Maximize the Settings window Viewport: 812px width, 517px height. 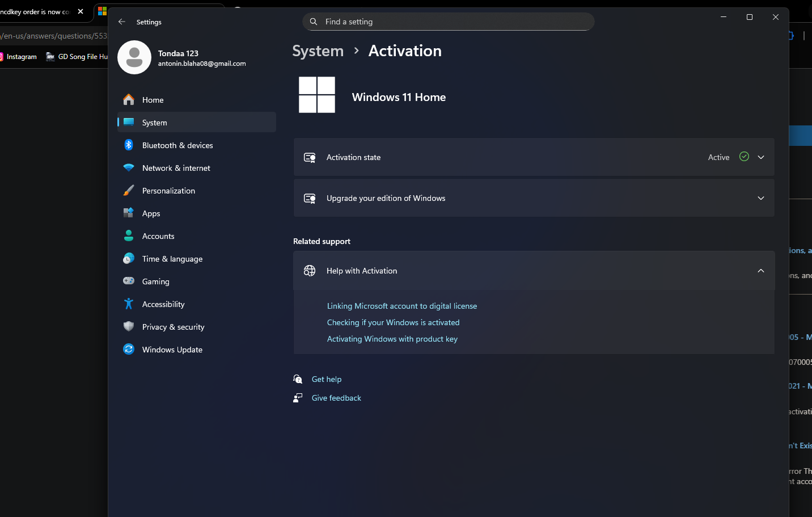(750, 17)
